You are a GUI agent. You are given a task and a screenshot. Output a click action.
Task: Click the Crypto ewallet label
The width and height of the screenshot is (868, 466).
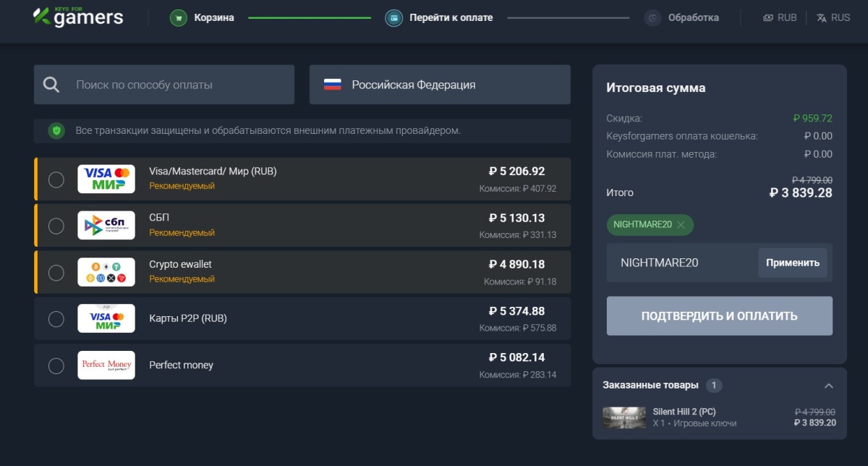(180, 265)
